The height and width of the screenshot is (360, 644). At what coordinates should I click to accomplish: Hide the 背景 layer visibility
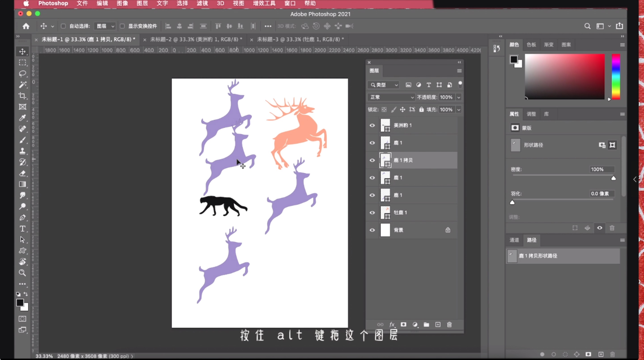tap(372, 230)
